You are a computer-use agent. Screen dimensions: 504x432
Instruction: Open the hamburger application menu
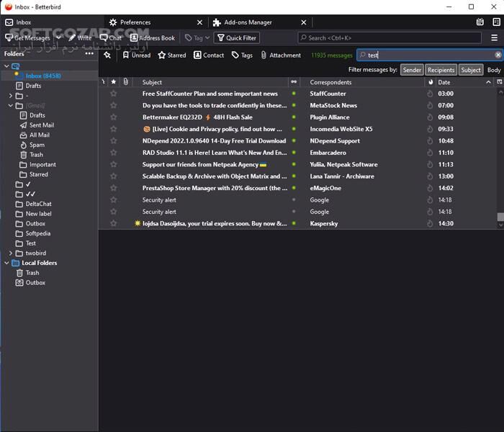(494, 37)
